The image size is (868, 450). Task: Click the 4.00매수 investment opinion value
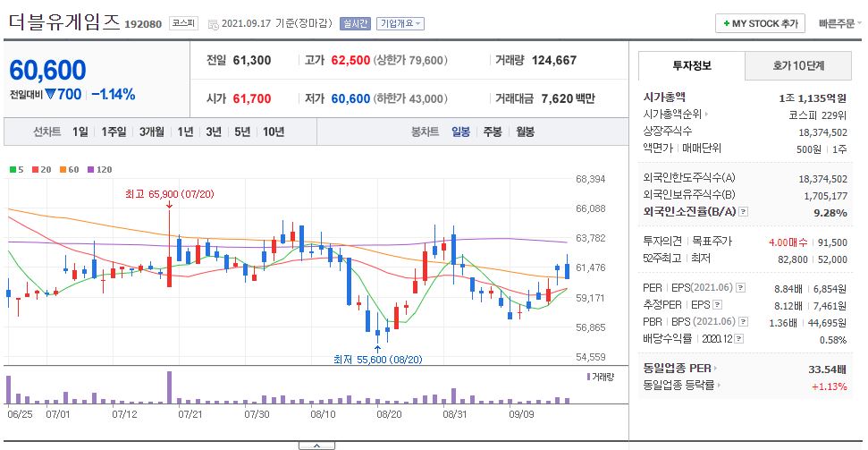[x=788, y=242]
